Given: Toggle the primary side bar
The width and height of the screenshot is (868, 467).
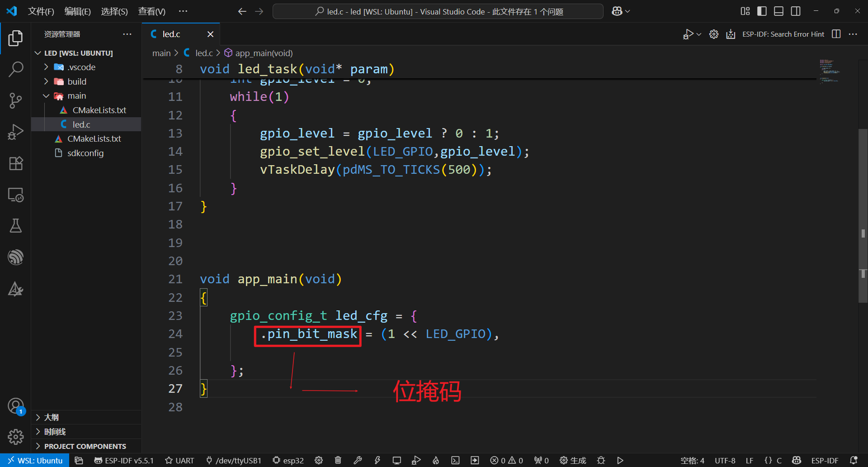Looking at the screenshot, I should 762,11.
